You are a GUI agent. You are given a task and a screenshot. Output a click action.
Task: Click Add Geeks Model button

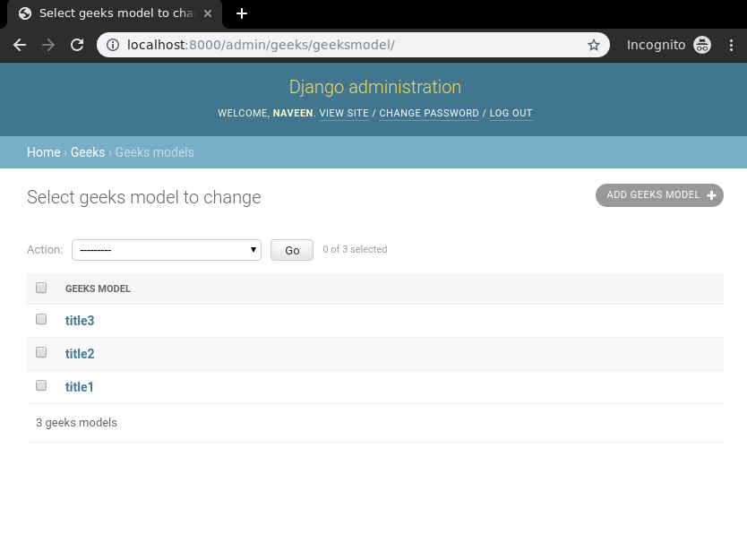click(x=659, y=195)
